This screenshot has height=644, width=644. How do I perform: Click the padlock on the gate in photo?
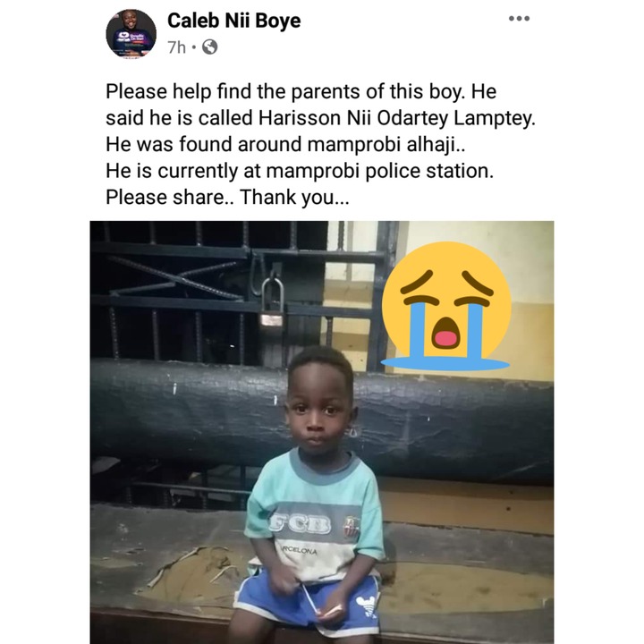[272, 302]
